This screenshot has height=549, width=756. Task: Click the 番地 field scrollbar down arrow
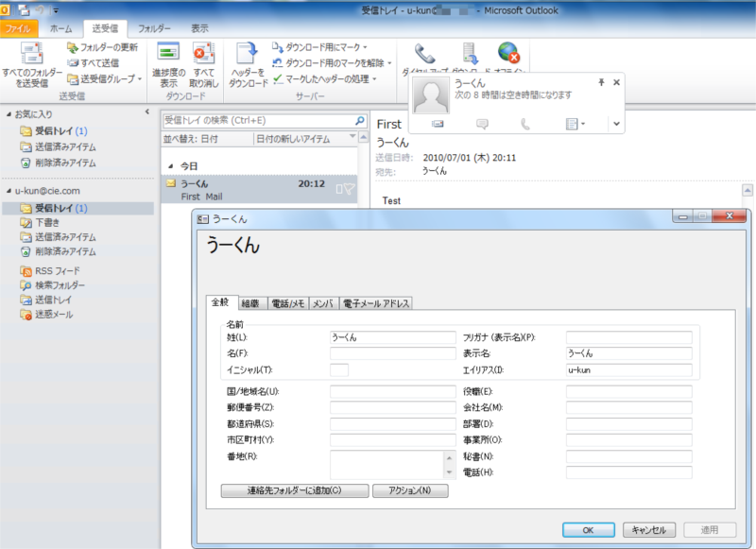pos(450,472)
